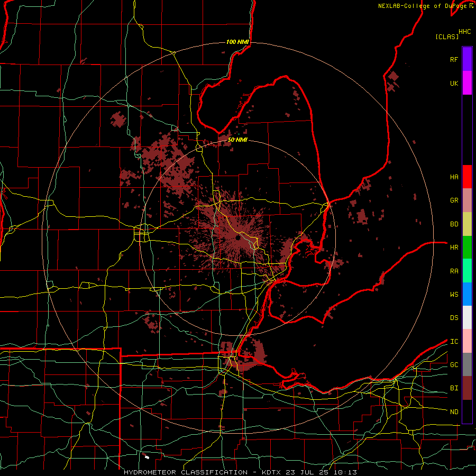476x476 pixels.
Task: Click the 'GR' legend label
Action: tap(454, 200)
